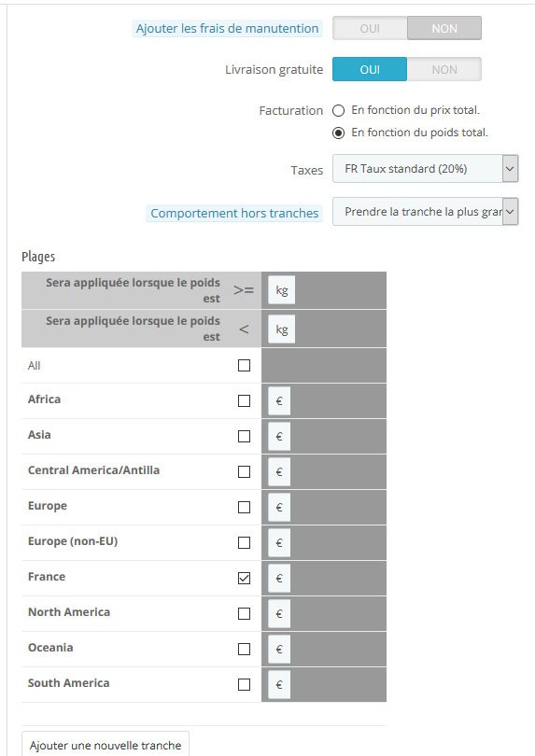Screen dimensions: 535x756
Task: Open the Taxes dropdown
Action: [425, 169]
